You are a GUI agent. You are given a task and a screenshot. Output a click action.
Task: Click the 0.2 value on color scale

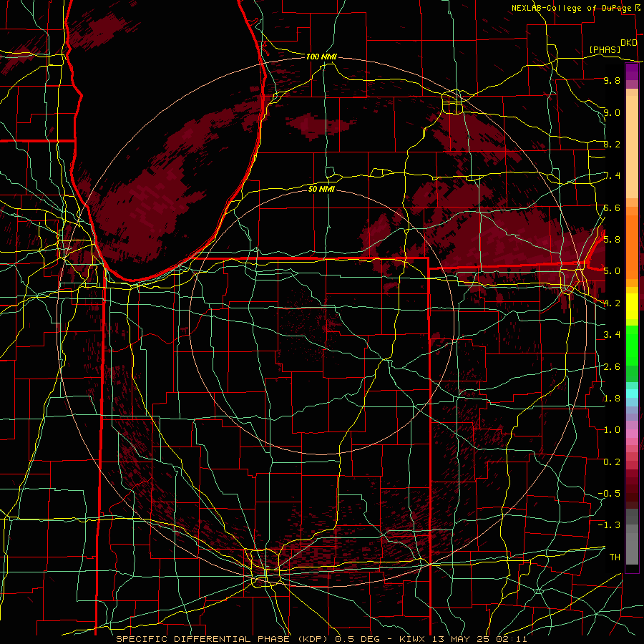[612, 462]
